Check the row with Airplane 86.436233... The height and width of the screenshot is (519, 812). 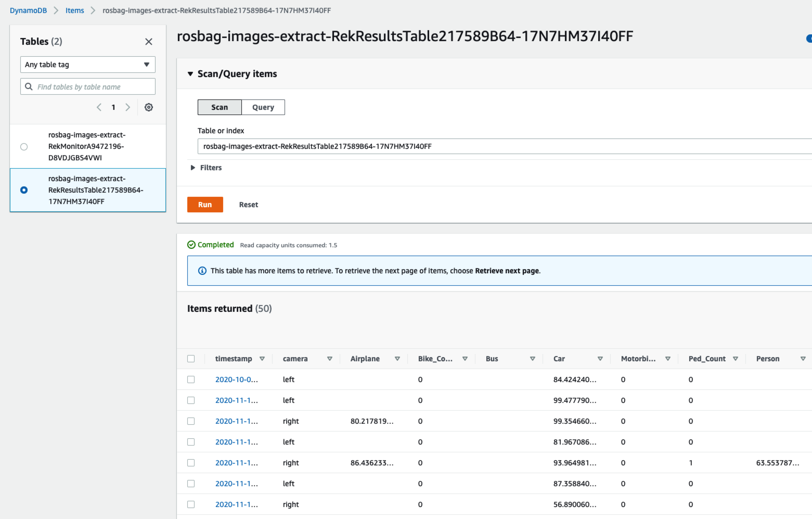point(191,463)
